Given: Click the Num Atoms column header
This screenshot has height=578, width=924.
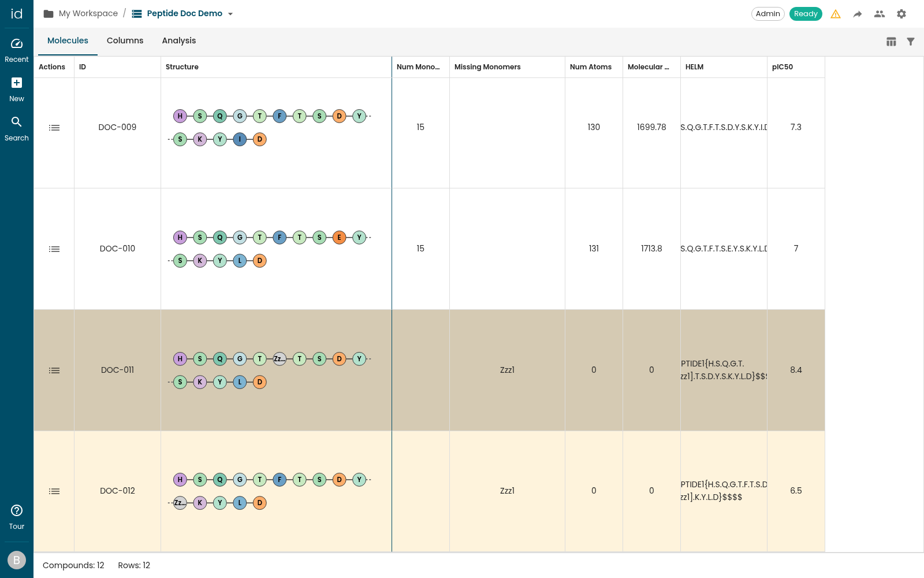Looking at the screenshot, I should coord(594,67).
